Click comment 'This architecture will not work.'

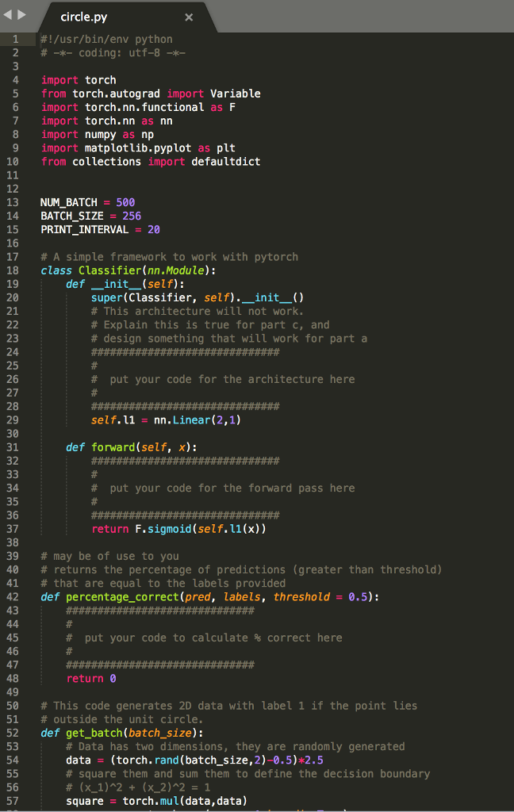(198, 311)
